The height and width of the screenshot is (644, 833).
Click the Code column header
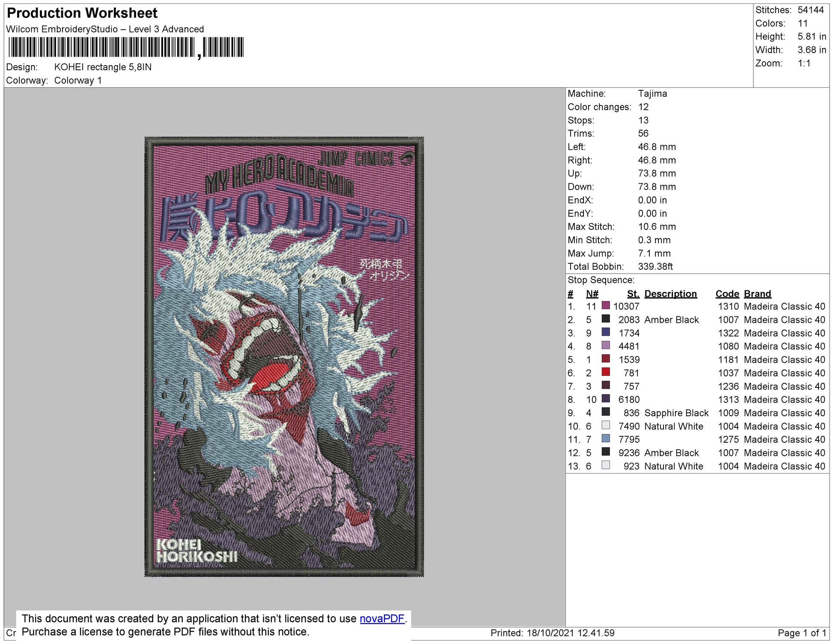[727, 294]
